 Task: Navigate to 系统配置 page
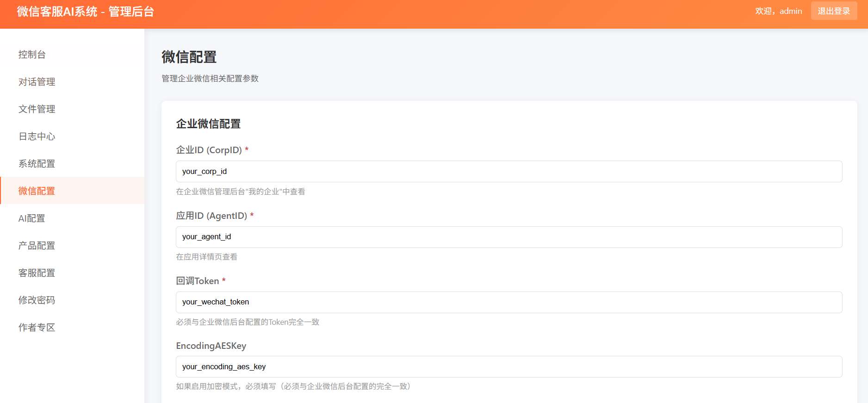coord(37,164)
